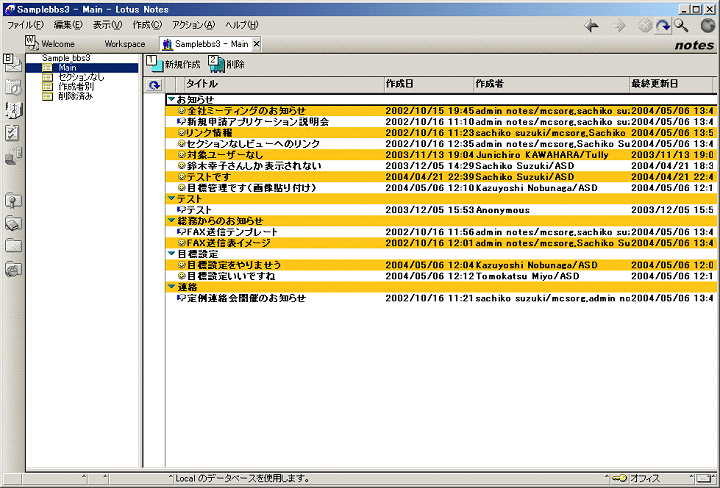Select the テストです document
The height and width of the screenshot is (488, 720).
click(441, 177)
